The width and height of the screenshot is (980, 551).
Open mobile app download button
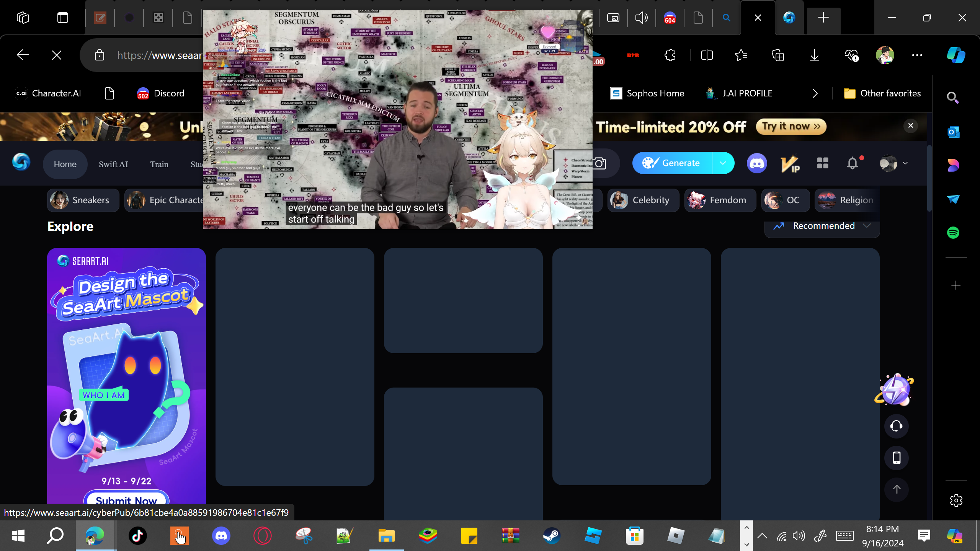tap(896, 458)
